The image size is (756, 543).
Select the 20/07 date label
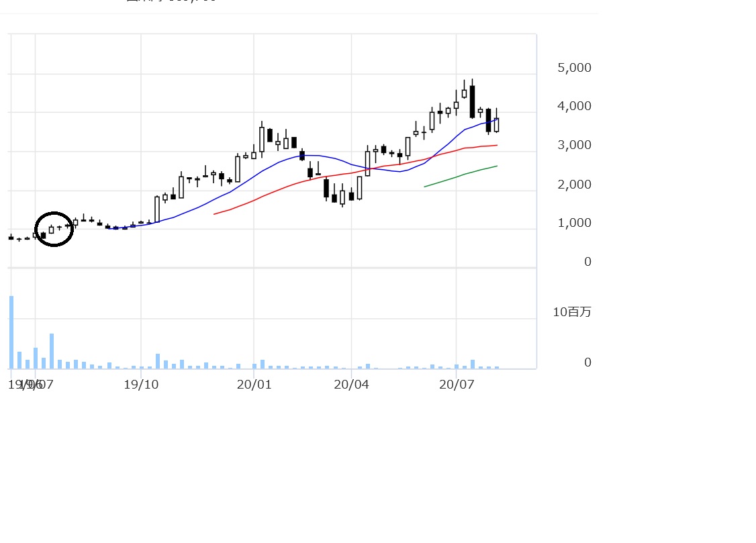[457, 385]
